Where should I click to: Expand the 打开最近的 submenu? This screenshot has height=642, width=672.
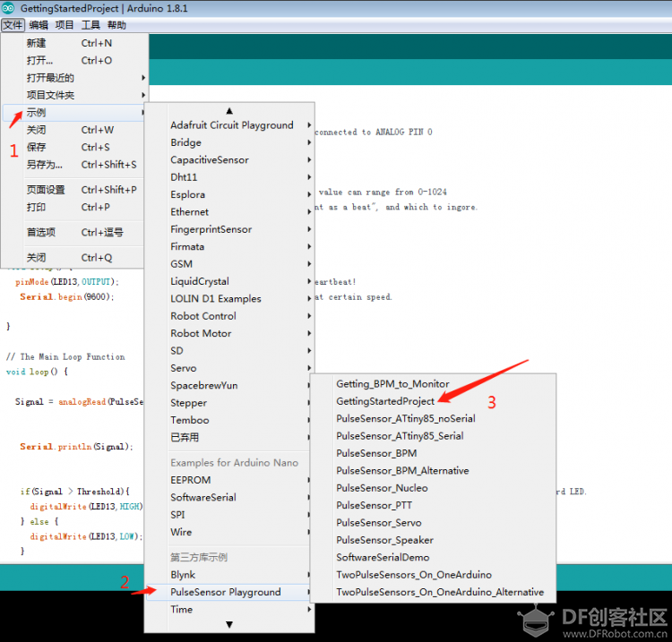(x=73, y=78)
